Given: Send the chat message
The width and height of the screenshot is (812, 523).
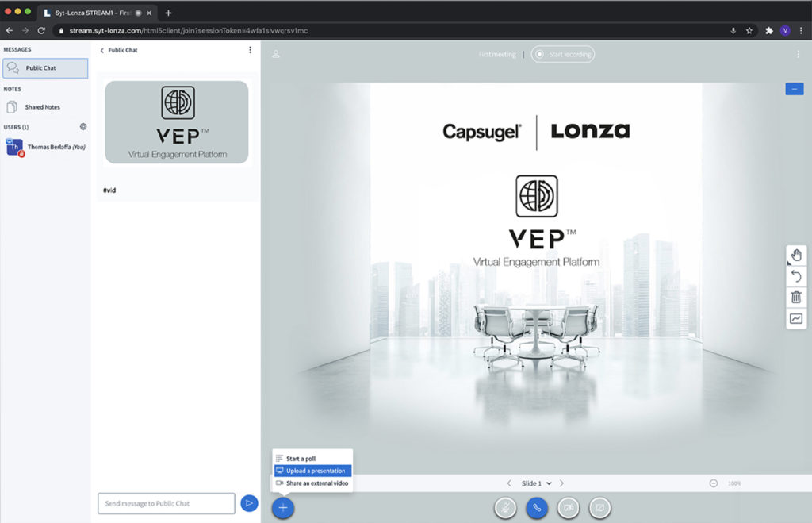Looking at the screenshot, I should point(249,503).
